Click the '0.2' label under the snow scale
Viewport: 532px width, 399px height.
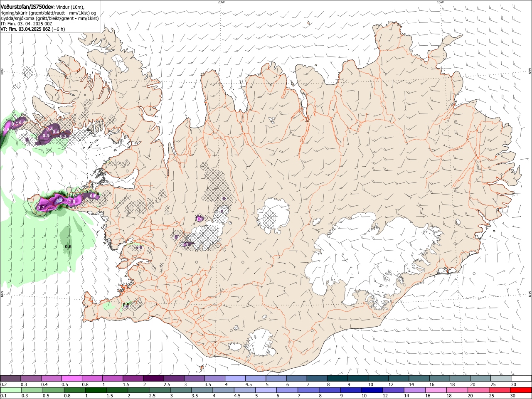[3, 384]
